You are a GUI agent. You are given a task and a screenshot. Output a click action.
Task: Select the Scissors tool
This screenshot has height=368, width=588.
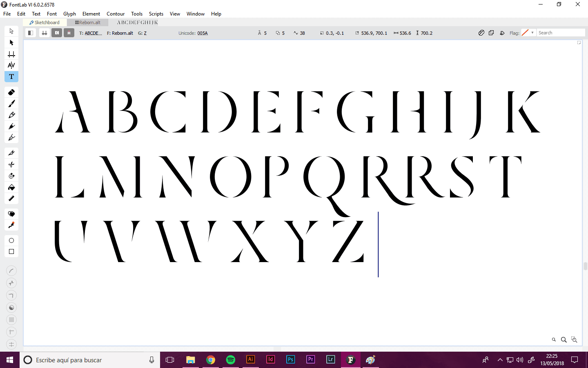pos(11,164)
